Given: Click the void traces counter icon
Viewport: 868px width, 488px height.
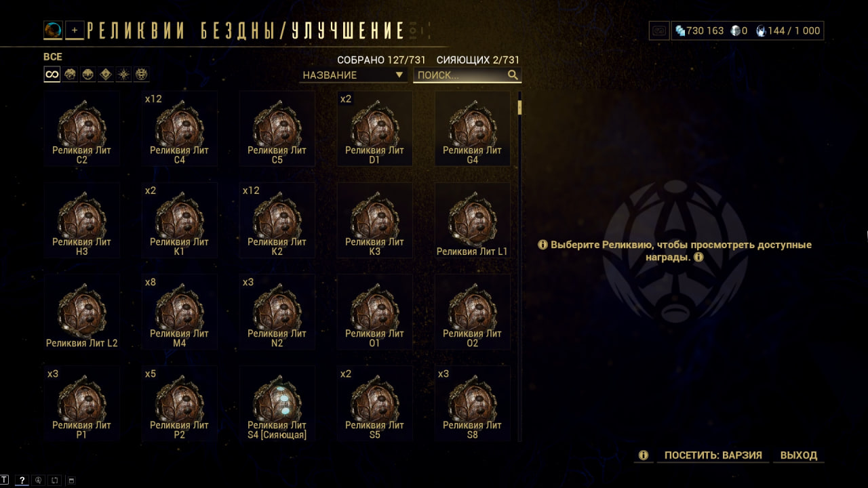Looking at the screenshot, I should [761, 30].
